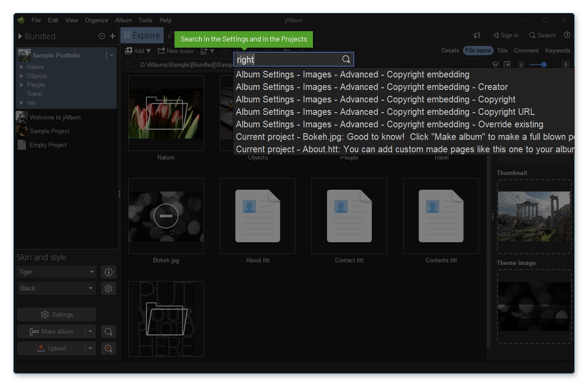Screen dimensions: 588x387
Task: Click the clock icon beside Bundled
Action: (101, 36)
